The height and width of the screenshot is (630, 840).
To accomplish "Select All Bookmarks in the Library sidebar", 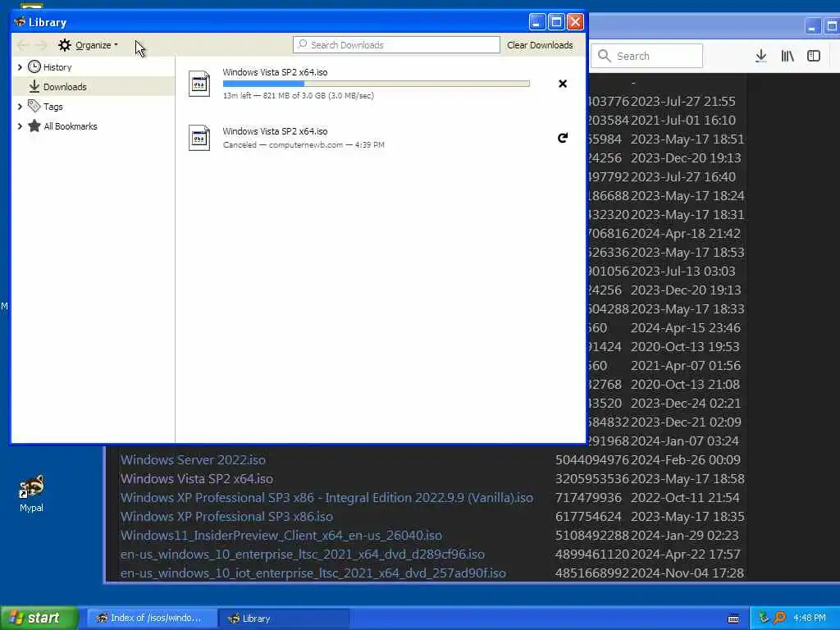I will [71, 126].
